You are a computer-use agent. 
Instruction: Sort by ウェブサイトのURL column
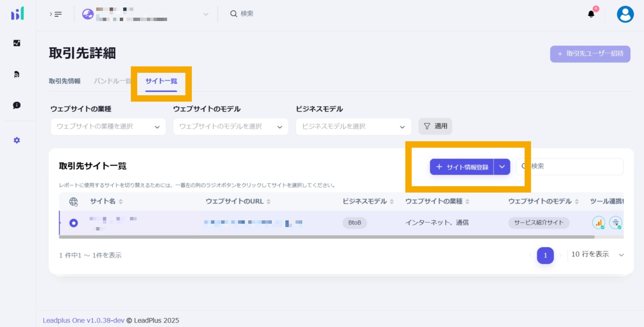pos(268,202)
